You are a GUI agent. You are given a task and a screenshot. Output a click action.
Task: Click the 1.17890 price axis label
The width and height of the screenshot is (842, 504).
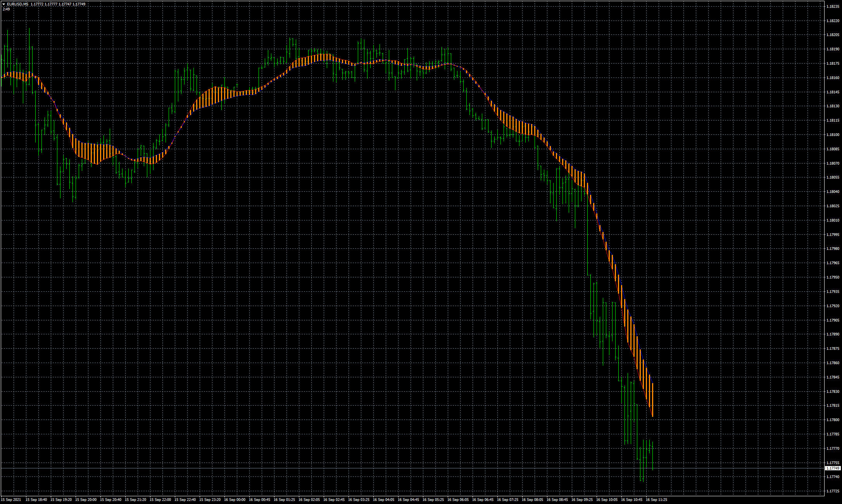832,334
